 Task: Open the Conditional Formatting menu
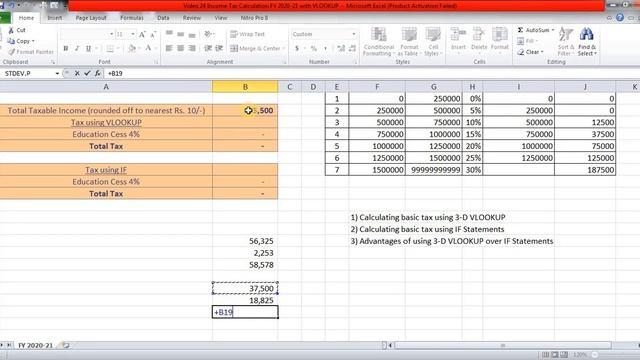coord(379,42)
